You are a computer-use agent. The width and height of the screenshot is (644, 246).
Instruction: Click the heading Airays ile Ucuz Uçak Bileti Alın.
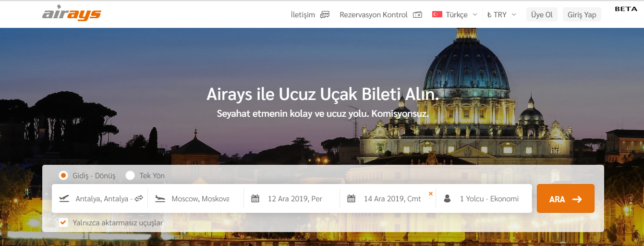pyautogui.click(x=323, y=94)
